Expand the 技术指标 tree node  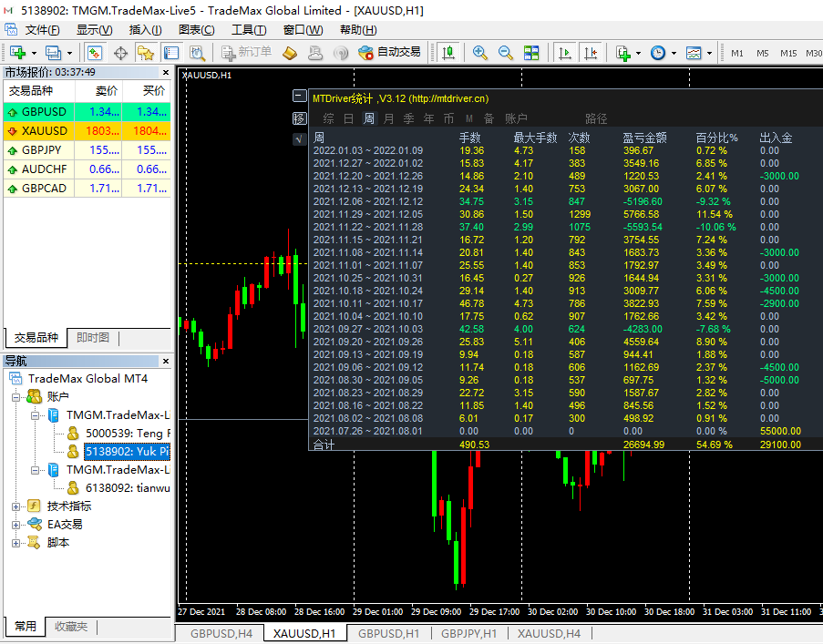click(16, 506)
